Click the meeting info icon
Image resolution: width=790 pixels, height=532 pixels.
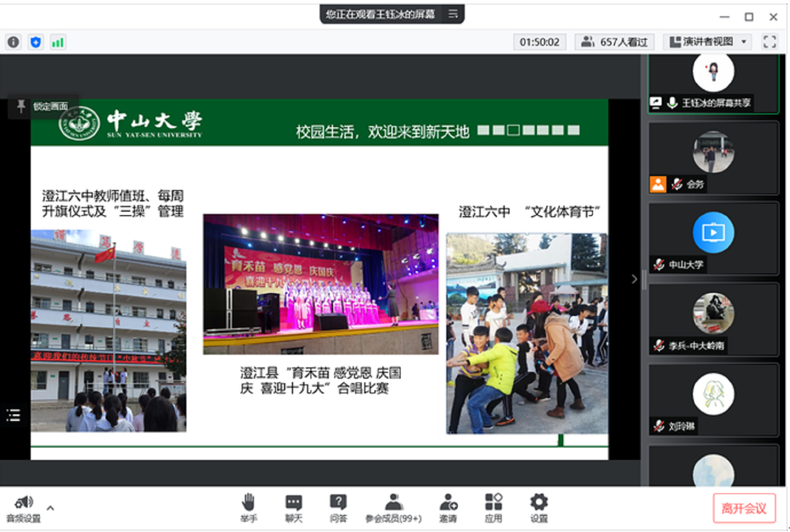pyautogui.click(x=13, y=42)
